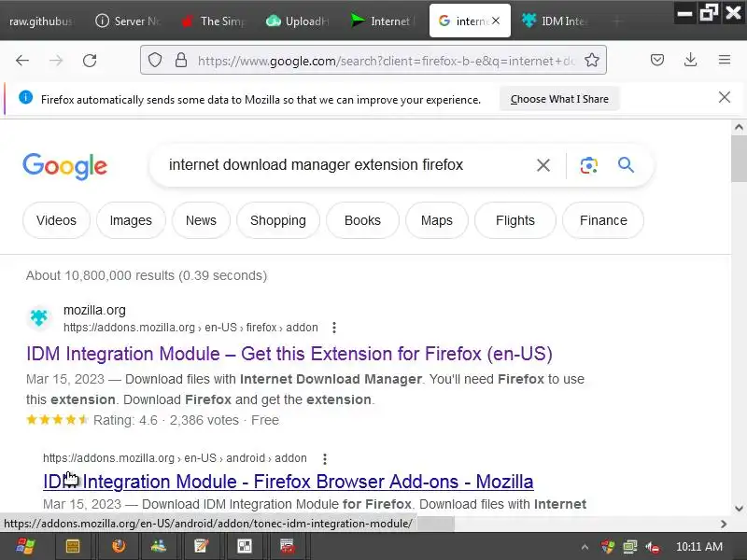Filter results by Books
This screenshot has width=747, height=560.
(x=362, y=220)
